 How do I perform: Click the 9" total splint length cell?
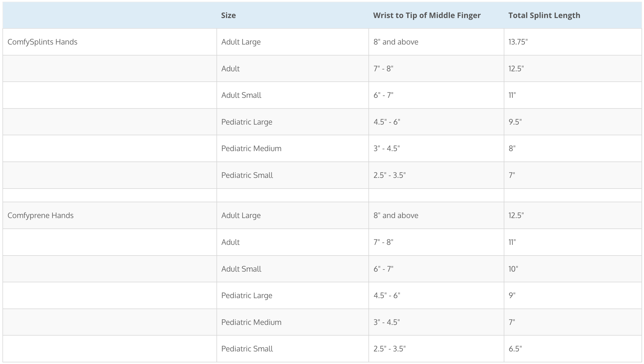(573, 295)
